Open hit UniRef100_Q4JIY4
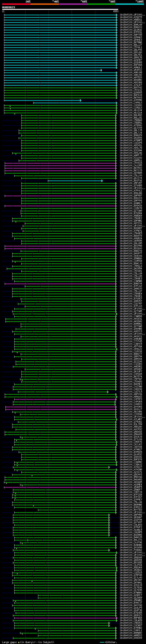The width and height of the screenshot is (146, 644). pos(131,178)
